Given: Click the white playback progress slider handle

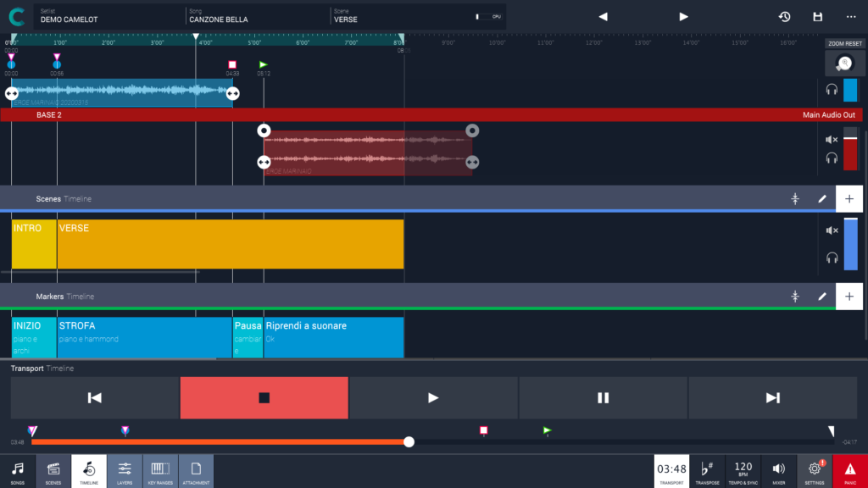Looking at the screenshot, I should 409,441.
